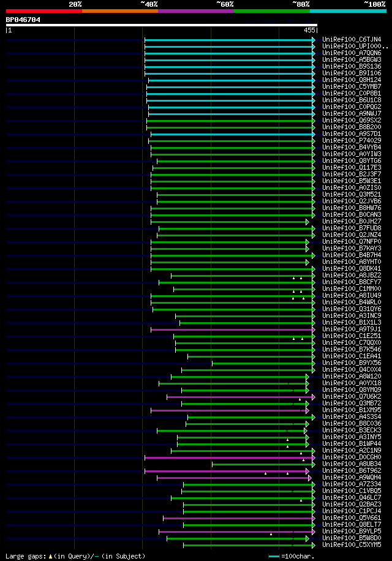Select hit label UniRef100_Q7NFP0
Viewport: 392px width, 561px height.
pos(352,241)
